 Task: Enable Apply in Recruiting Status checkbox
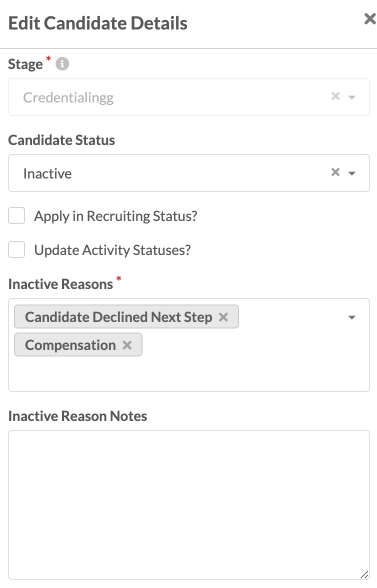pos(16,215)
